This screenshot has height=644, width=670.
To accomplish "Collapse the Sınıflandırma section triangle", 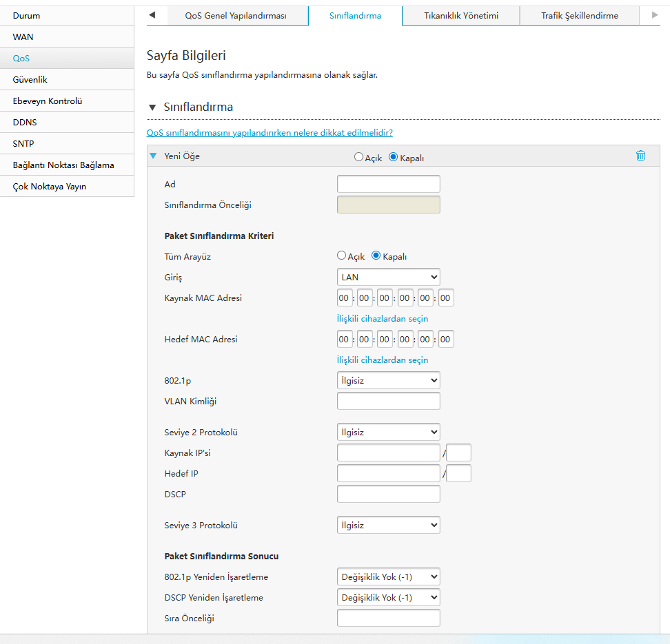I will [x=152, y=107].
